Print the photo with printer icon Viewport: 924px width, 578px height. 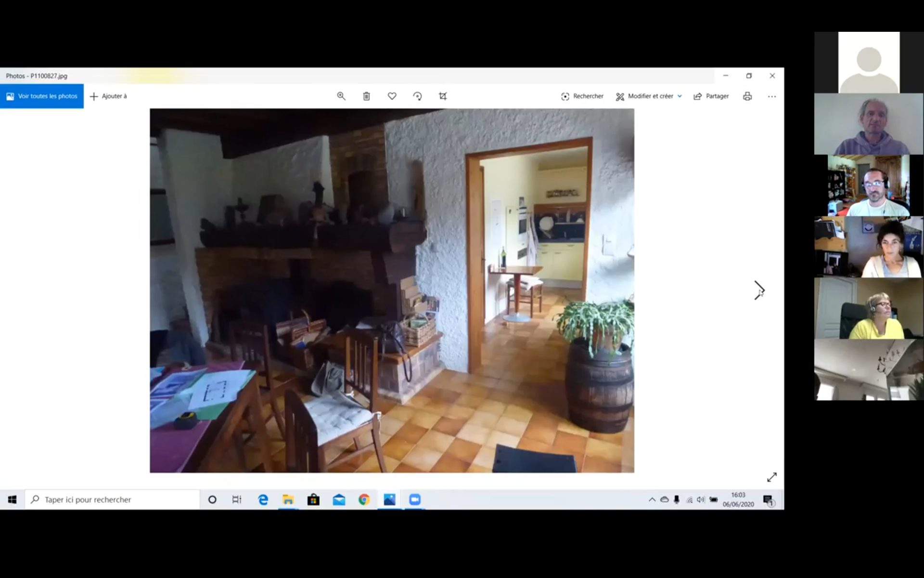click(x=747, y=96)
